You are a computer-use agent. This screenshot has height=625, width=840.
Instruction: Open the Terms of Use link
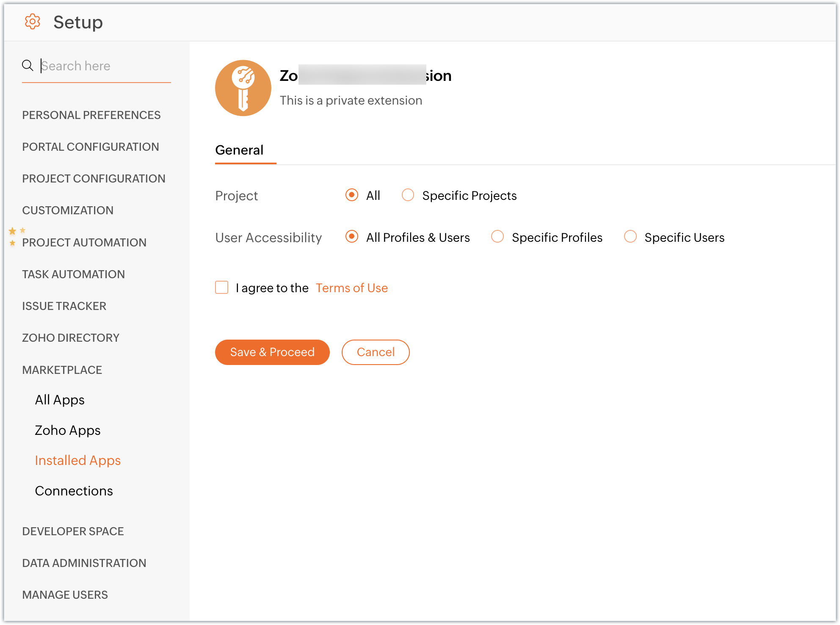click(352, 288)
